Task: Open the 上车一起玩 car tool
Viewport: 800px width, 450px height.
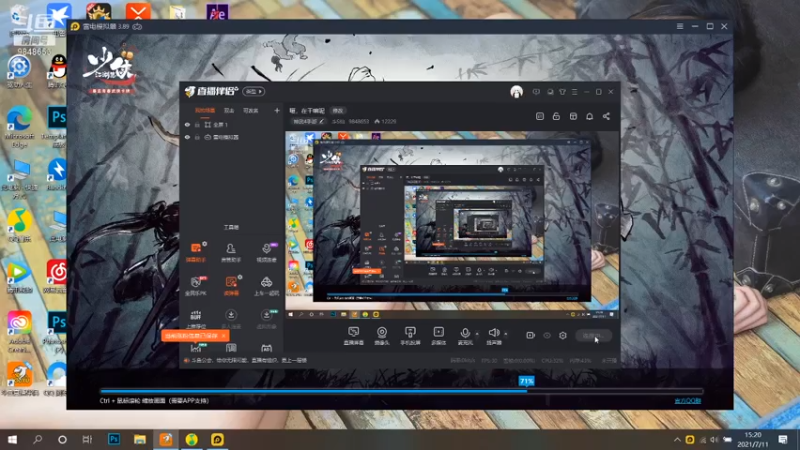Action: tap(266, 286)
